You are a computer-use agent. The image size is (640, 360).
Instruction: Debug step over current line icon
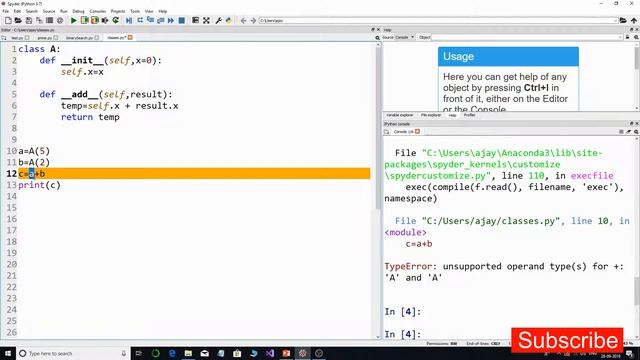pos(140,20)
